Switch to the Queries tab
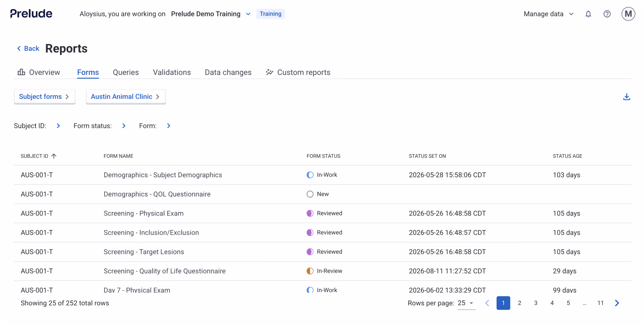This screenshot has height=325, width=644. point(126,72)
